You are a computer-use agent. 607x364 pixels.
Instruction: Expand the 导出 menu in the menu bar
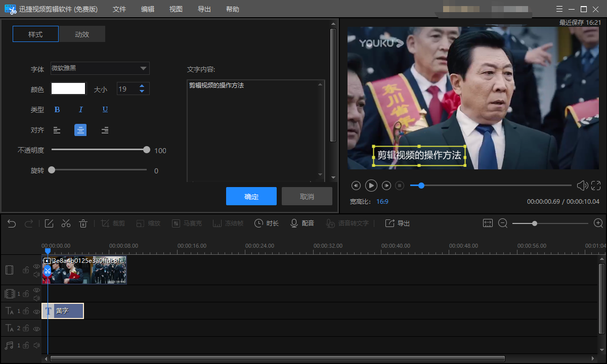pos(204,9)
